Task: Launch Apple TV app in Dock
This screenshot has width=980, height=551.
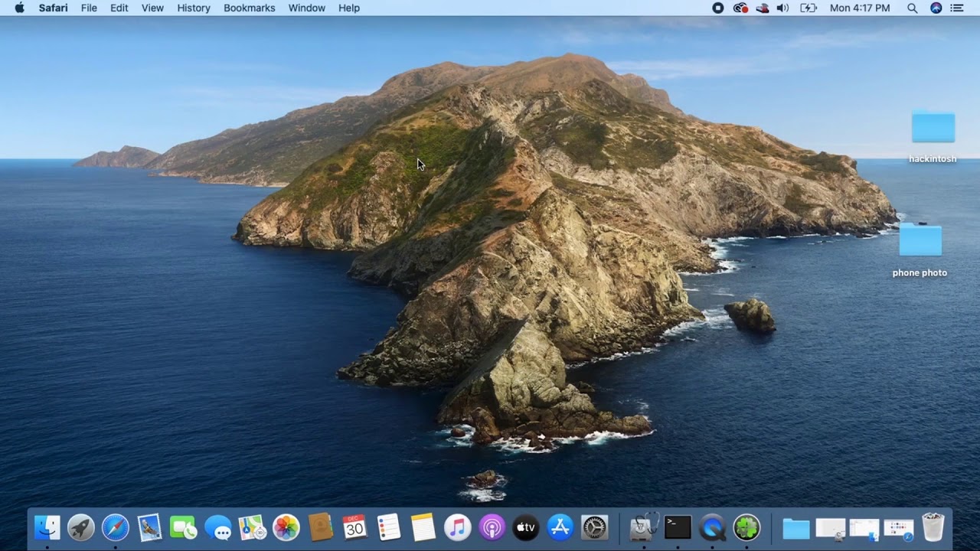Action: tap(526, 527)
